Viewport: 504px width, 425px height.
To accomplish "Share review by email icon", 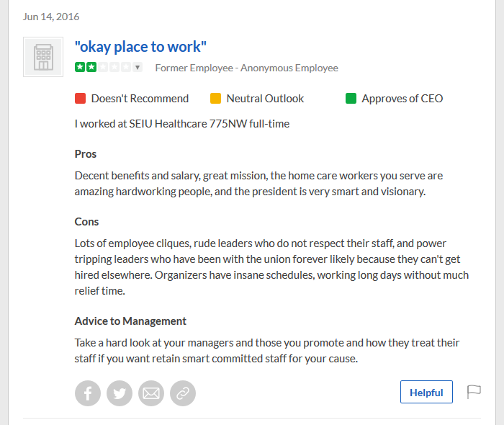I will (151, 393).
